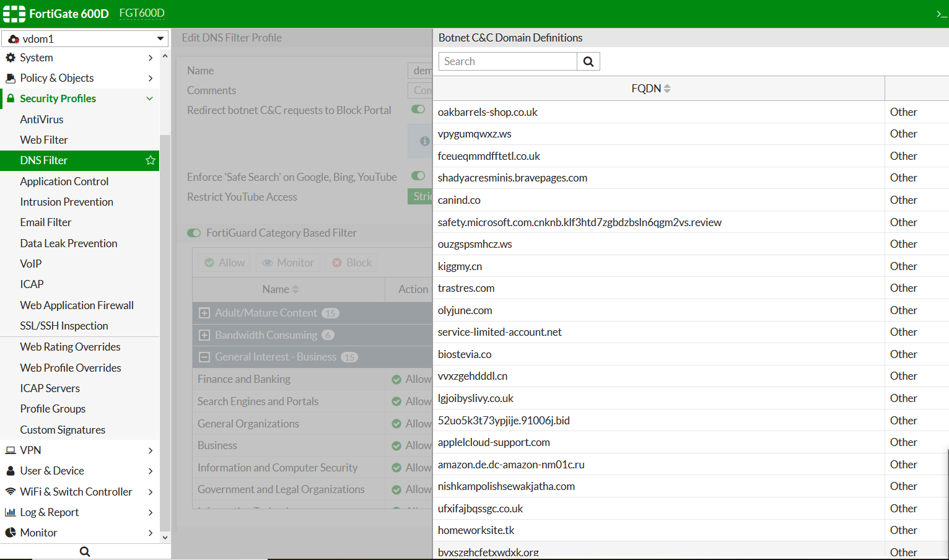Click the Policy & Objects icon
Screen dimensions: 949x560
(x=11, y=78)
